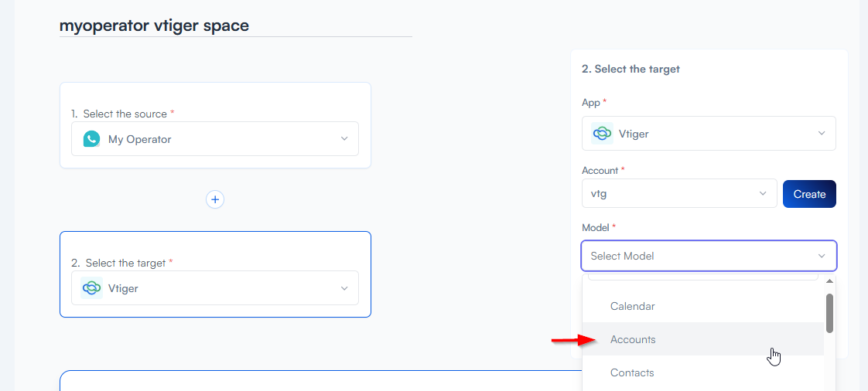Select Accounts from the model list
This screenshot has width=868, height=391.
pyautogui.click(x=632, y=339)
